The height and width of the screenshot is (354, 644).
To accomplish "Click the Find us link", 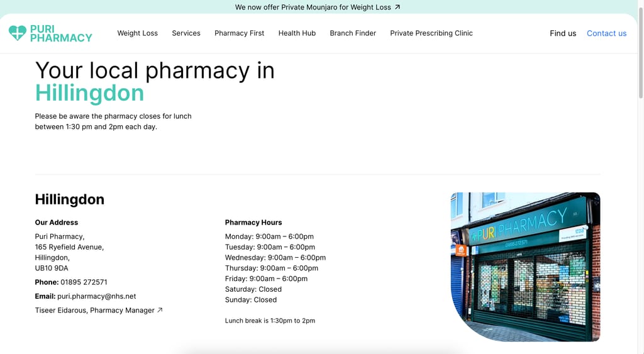I will click(563, 33).
